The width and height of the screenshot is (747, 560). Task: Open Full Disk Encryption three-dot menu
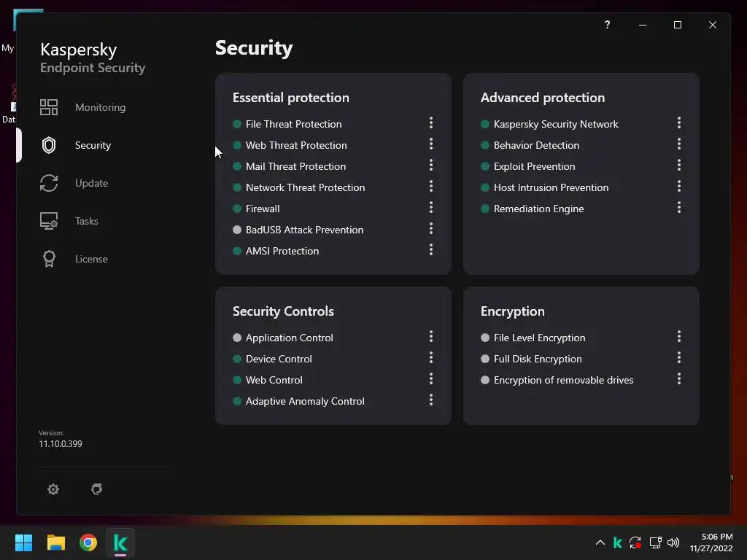(x=679, y=357)
